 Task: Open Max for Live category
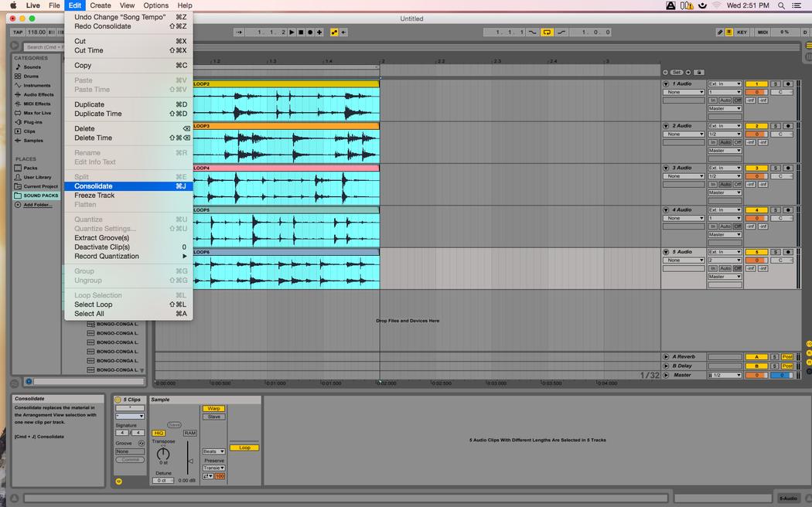pyautogui.click(x=37, y=113)
